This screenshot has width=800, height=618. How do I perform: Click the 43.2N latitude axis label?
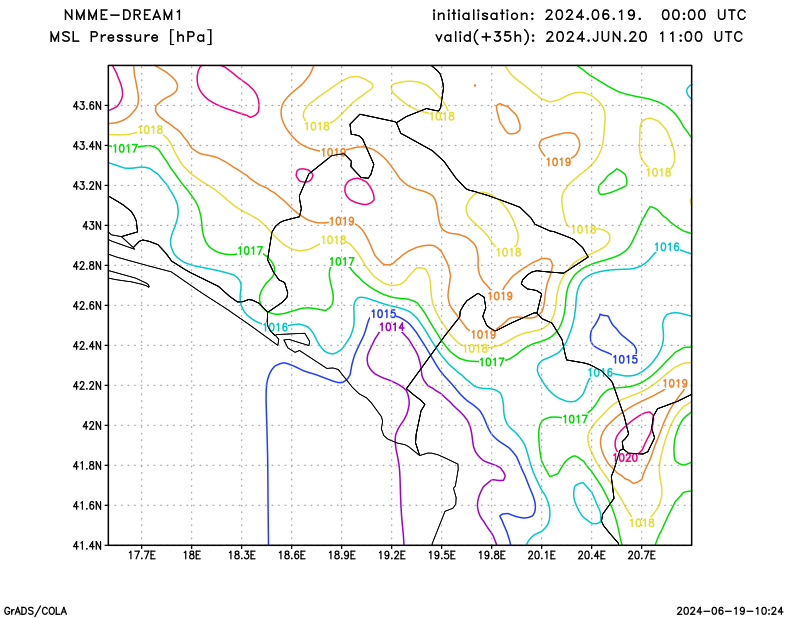tap(87, 186)
